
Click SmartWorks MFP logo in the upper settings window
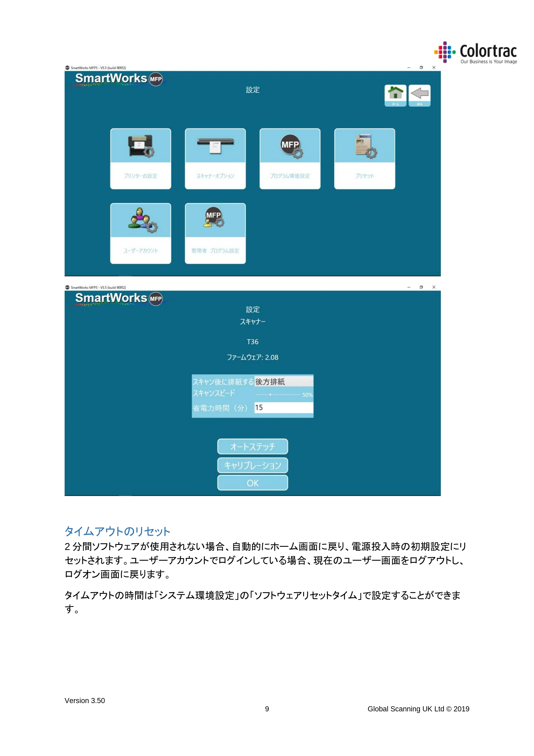[x=119, y=79]
